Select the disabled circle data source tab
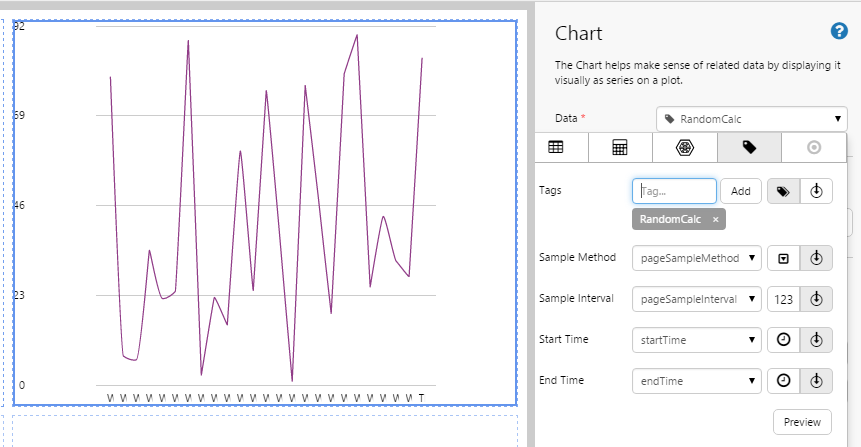 point(814,147)
